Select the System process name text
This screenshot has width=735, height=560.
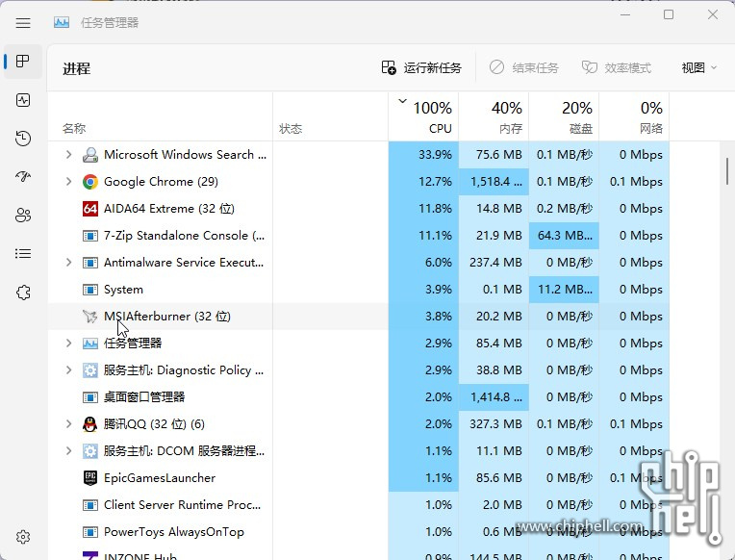(x=123, y=290)
